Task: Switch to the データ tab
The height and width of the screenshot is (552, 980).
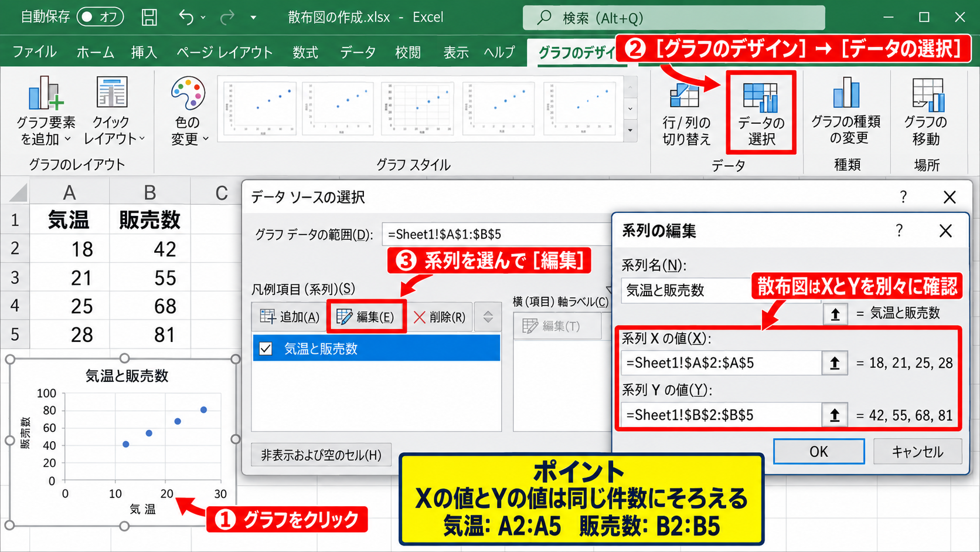Action: [x=358, y=52]
